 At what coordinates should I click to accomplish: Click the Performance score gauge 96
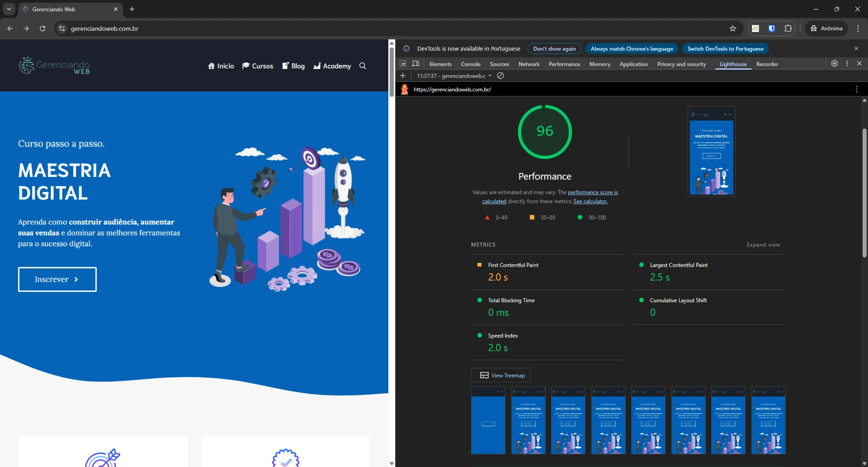pos(545,132)
